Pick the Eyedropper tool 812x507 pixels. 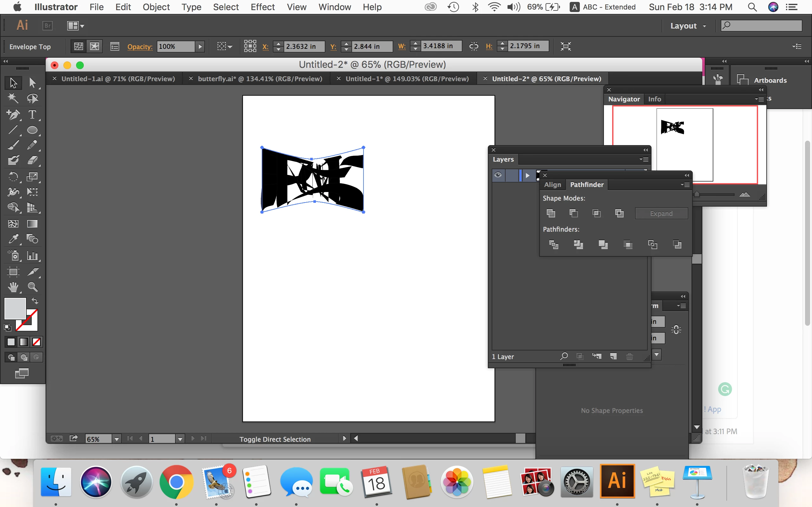click(x=13, y=239)
